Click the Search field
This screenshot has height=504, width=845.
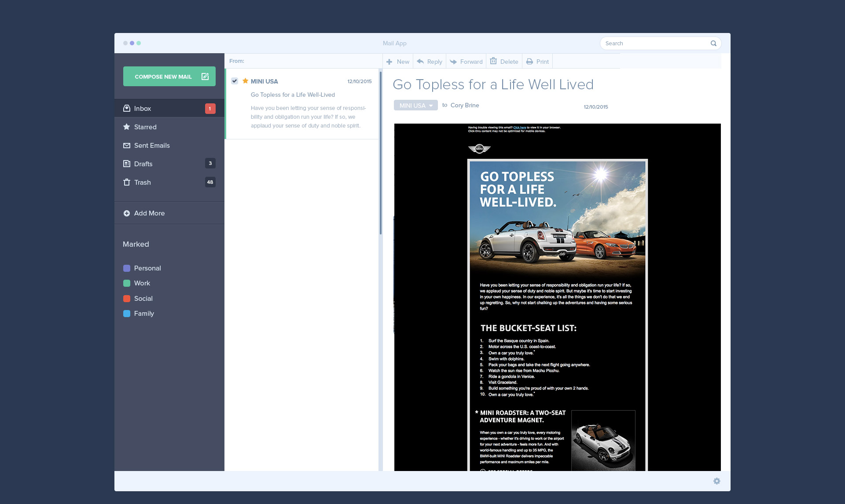coord(660,43)
